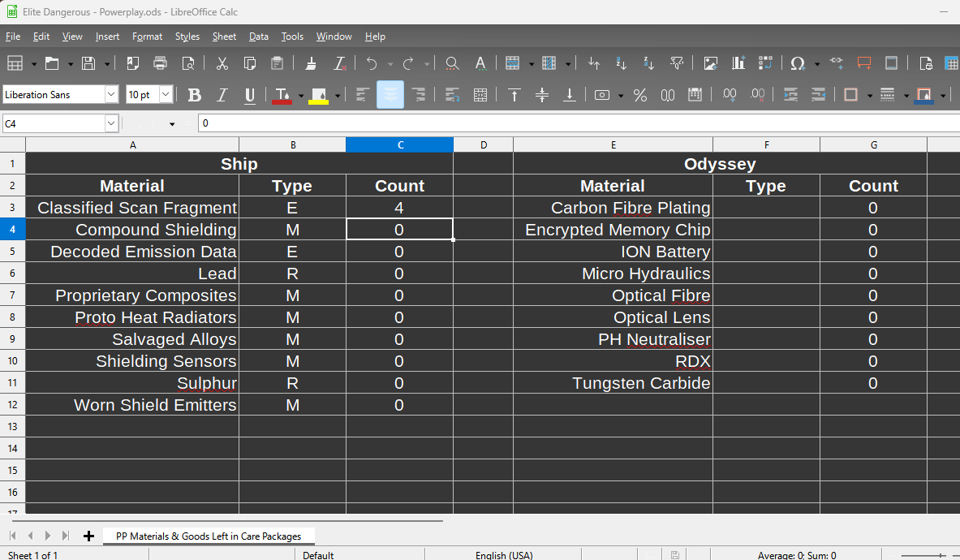This screenshot has width=960, height=560.
Task: Format the cell as percent
Action: [639, 95]
